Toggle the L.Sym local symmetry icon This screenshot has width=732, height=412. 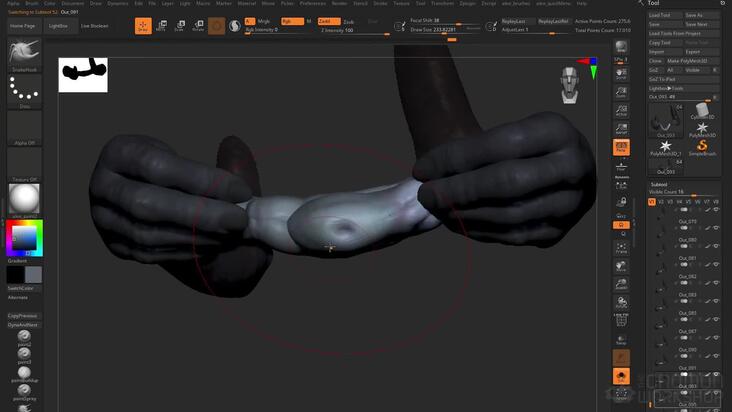[621, 185]
